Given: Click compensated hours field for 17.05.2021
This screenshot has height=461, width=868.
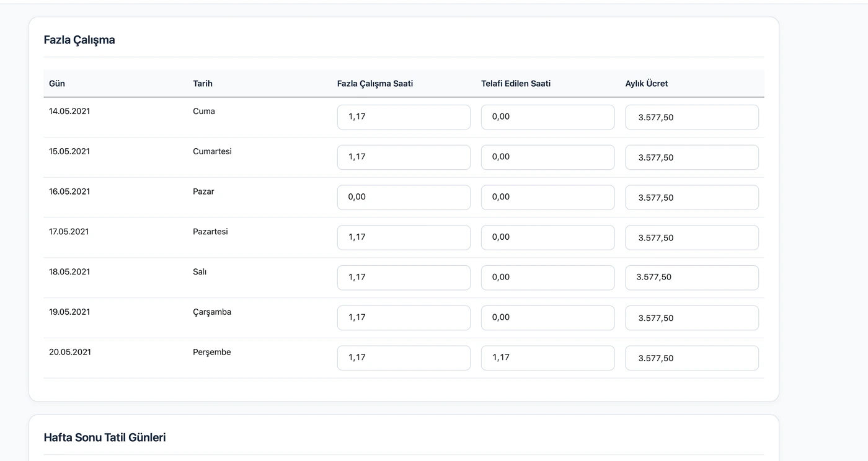Looking at the screenshot, I should (x=547, y=237).
